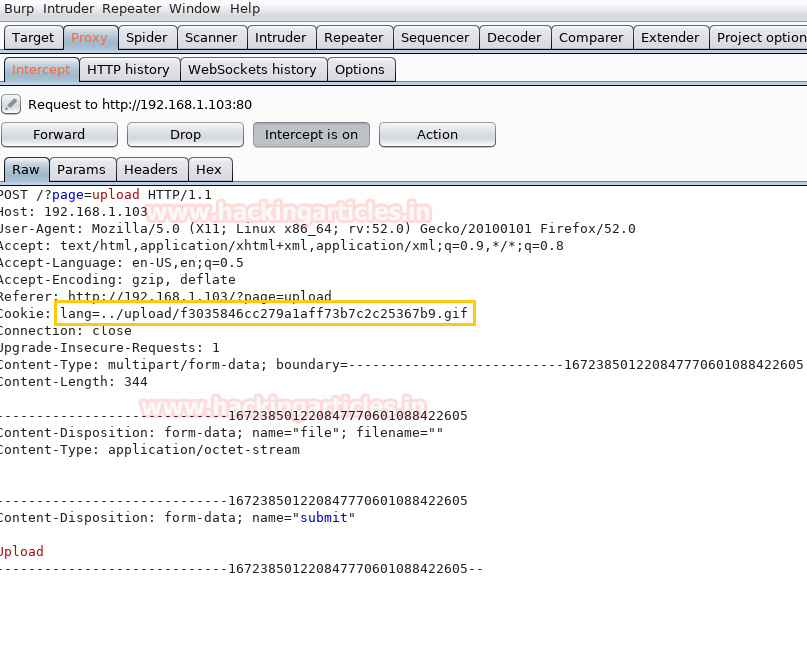Open the Help menu
This screenshot has width=807, height=651.
coord(244,9)
